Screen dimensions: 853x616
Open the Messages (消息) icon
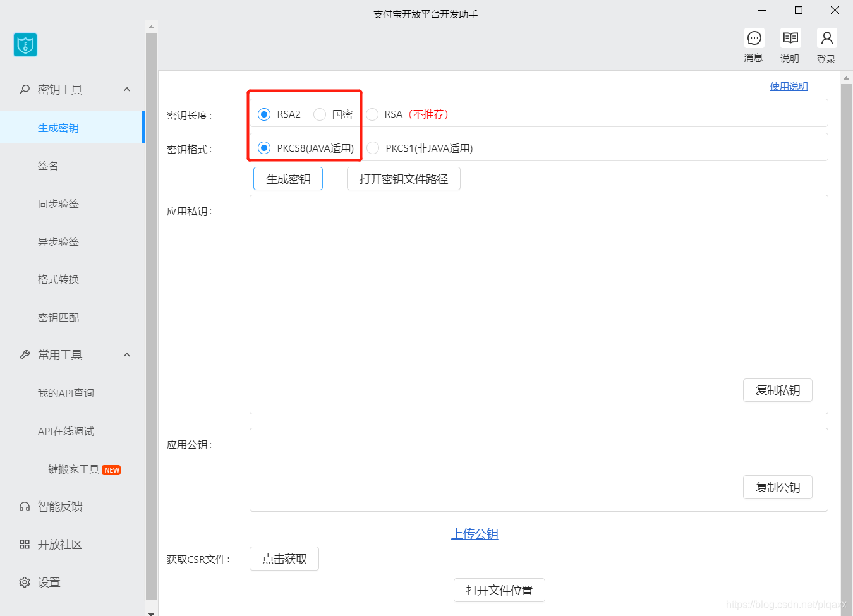click(754, 39)
